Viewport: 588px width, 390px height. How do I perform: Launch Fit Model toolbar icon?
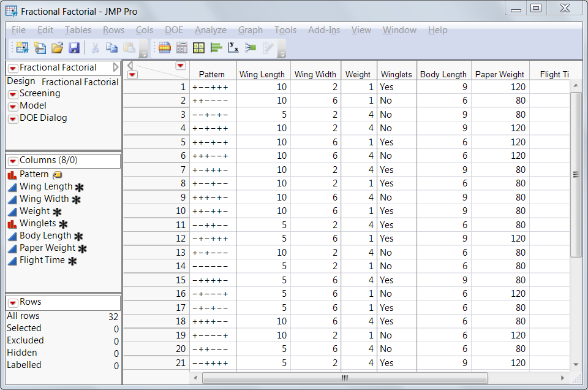click(251, 47)
